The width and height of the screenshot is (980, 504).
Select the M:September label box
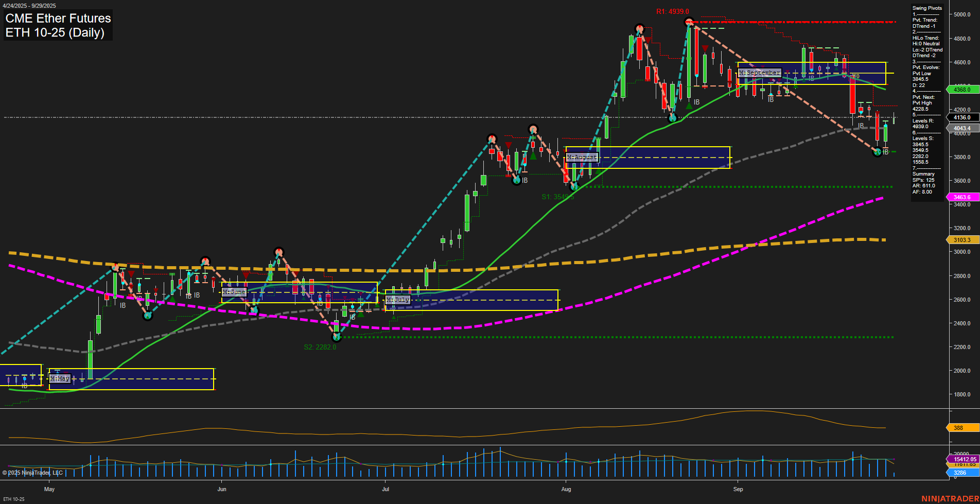(x=759, y=73)
